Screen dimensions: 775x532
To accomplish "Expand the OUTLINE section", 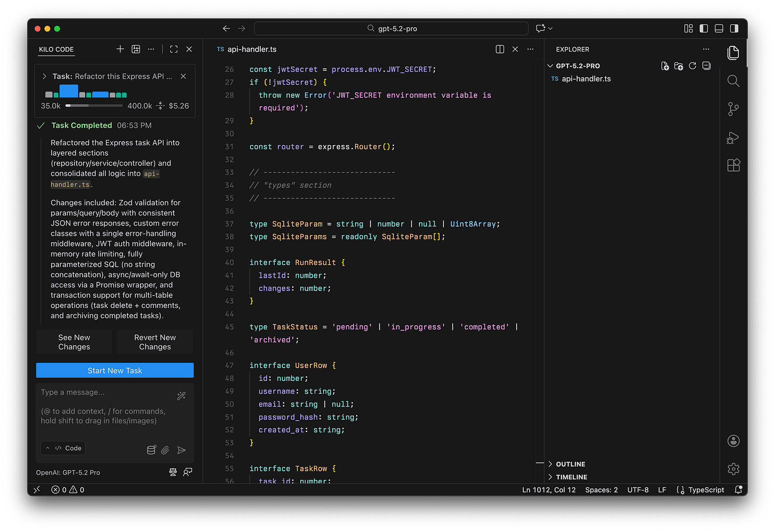I will [570, 464].
